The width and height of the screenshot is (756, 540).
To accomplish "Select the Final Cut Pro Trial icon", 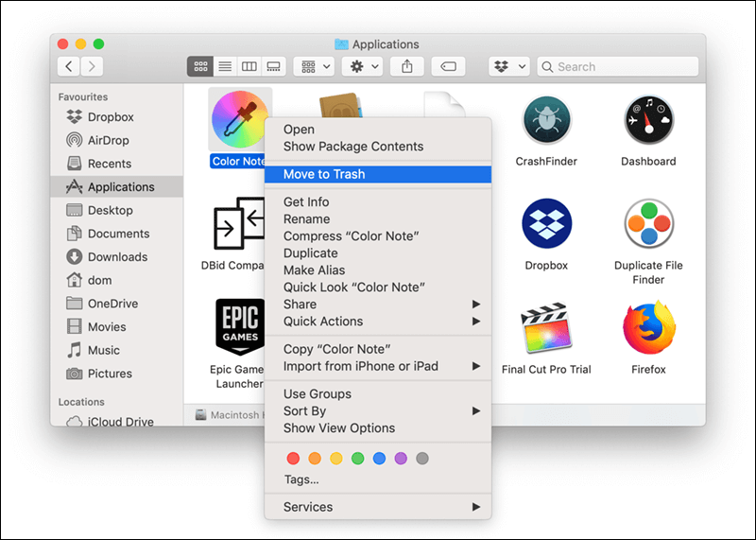I will pyautogui.click(x=546, y=328).
